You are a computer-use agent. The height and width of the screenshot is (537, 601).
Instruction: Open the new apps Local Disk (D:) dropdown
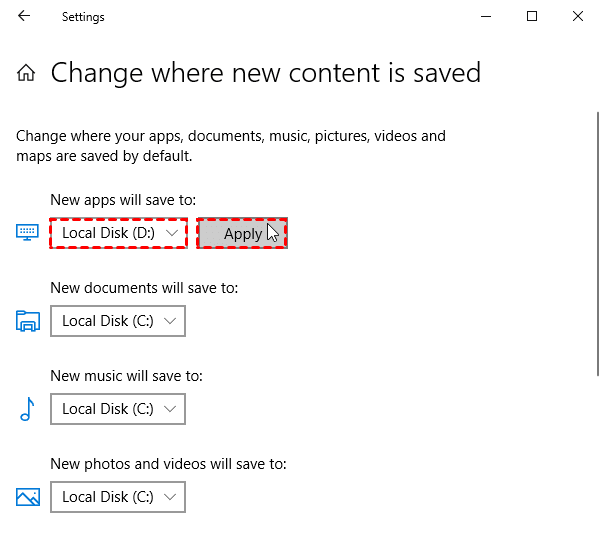click(x=118, y=233)
